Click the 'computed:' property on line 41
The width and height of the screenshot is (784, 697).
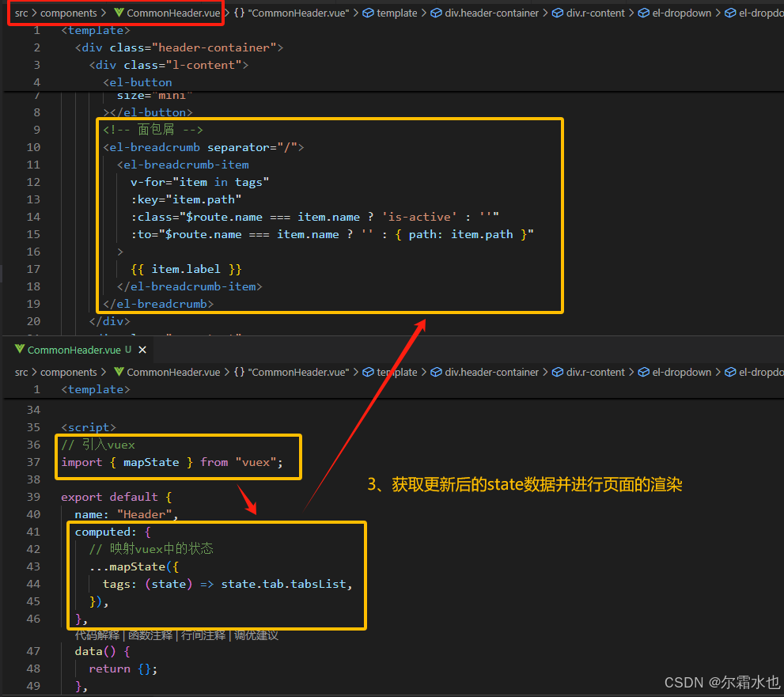pyautogui.click(x=105, y=532)
